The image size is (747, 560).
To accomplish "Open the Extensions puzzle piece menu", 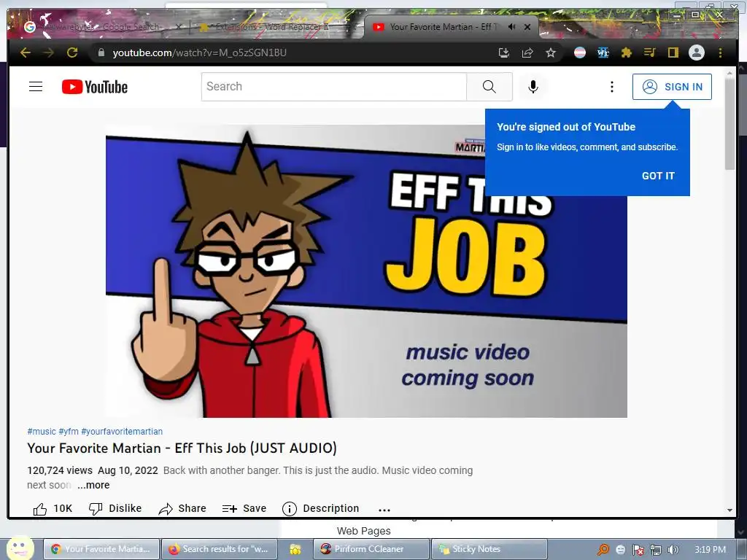I will point(627,52).
